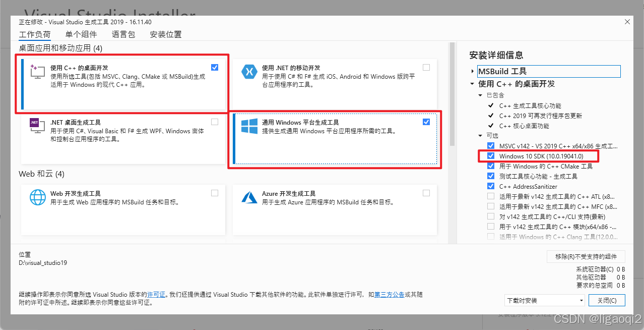Click C++ 2019 可再发行程序包更新 item

(541, 116)
